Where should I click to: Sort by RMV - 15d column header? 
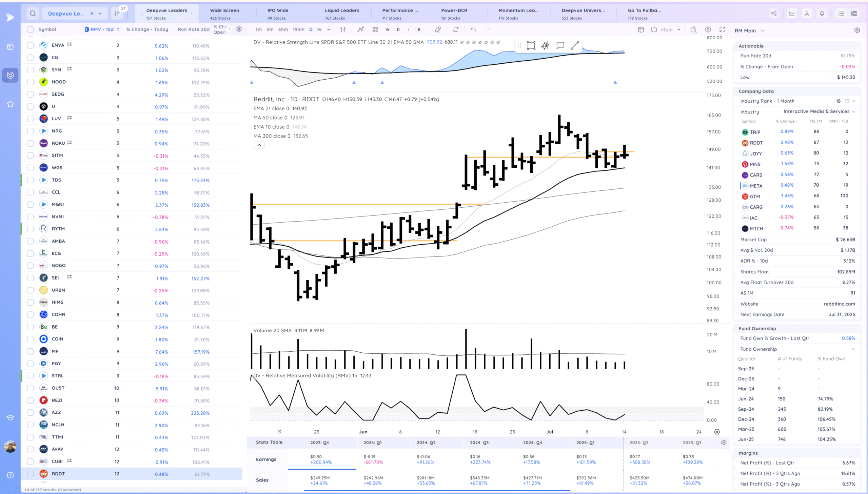click(102, 29)
